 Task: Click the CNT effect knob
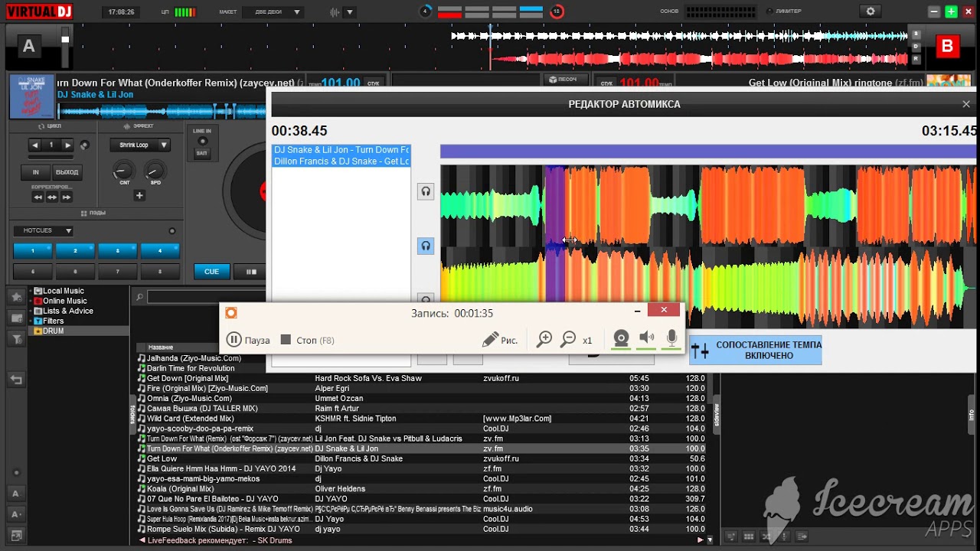click(x=122, y=170)
